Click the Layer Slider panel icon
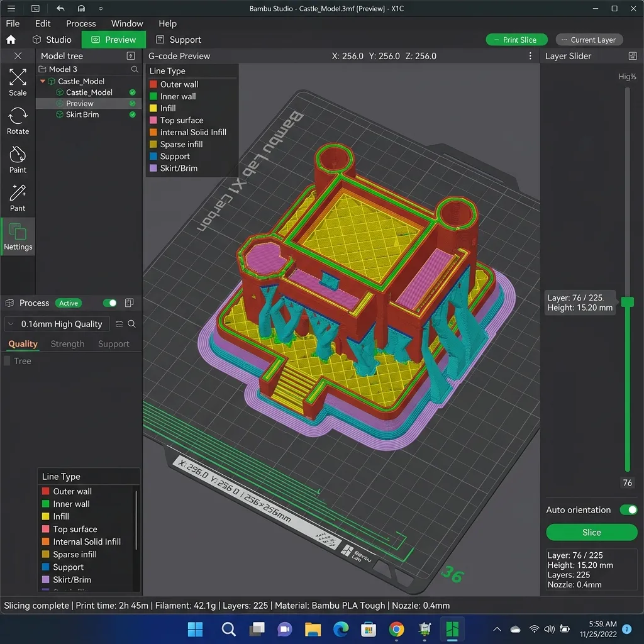This screenshot has width=644, height=644. click(x=633, y=56)
